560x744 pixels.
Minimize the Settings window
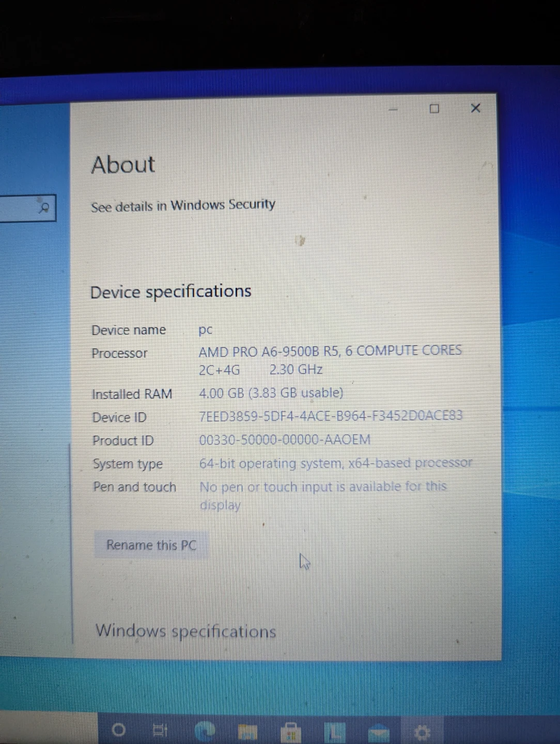pos(393,109)
